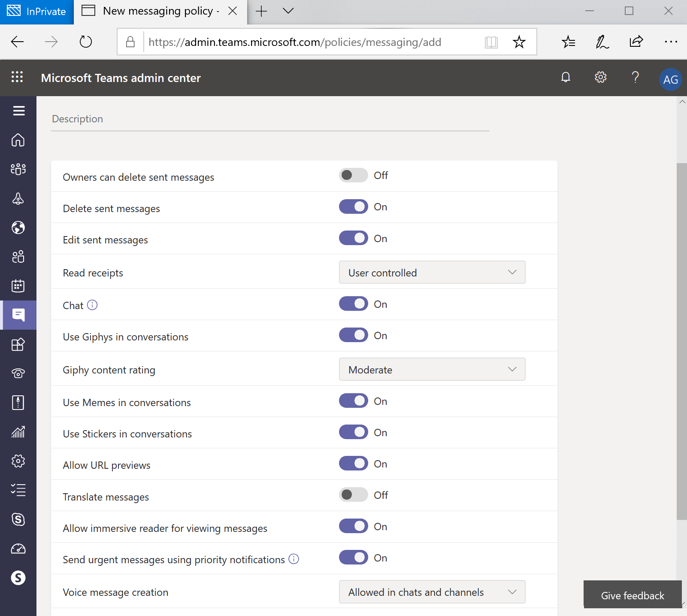Open Giphy content rating dropdown
The width and height of the screenshot is (687, 616).
pos(432,369)
